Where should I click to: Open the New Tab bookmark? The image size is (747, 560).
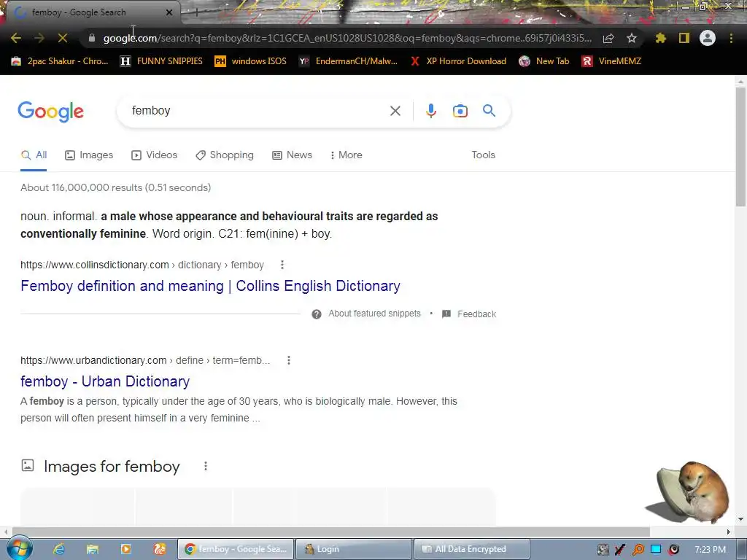coord(544,61)
